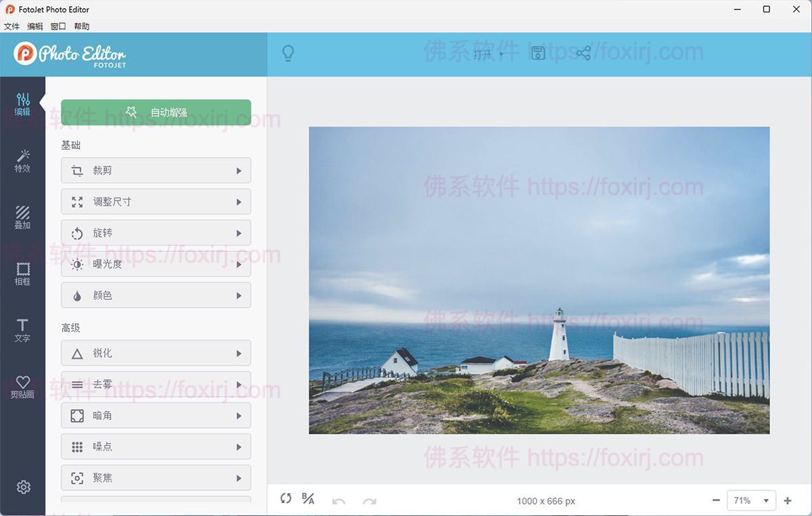The width and height of the screenshot is (812, 516).
Task: Expand the 颜色 color adjustments
Action: 156,295
